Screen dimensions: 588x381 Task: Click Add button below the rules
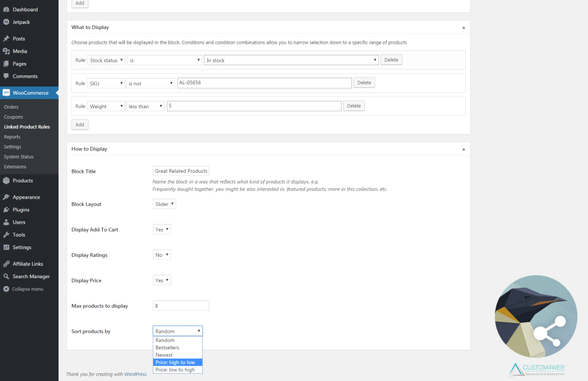(x=80, y=125)
